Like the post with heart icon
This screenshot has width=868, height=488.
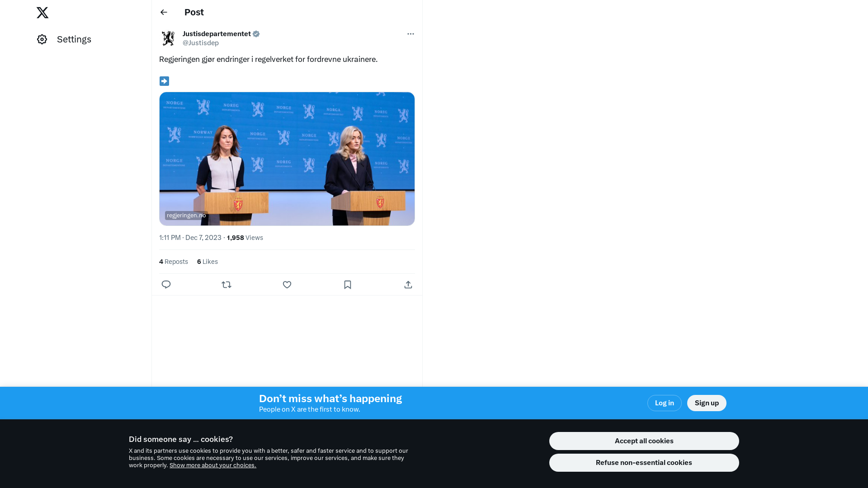tap(287, 285)
